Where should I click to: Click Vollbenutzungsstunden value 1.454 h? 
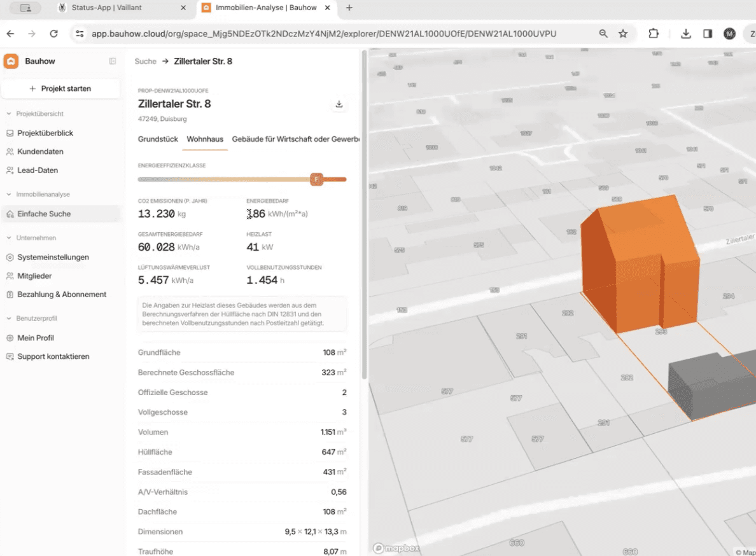pyautogui.click(x=265, y=281)
